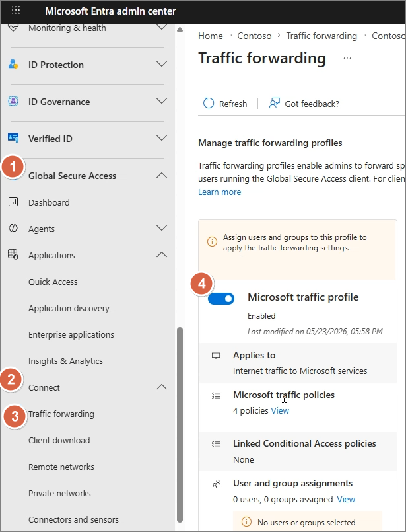Expand the Verified ID chevron
The height and width of the screenshot is (532, 406).
tap(162, 137)
